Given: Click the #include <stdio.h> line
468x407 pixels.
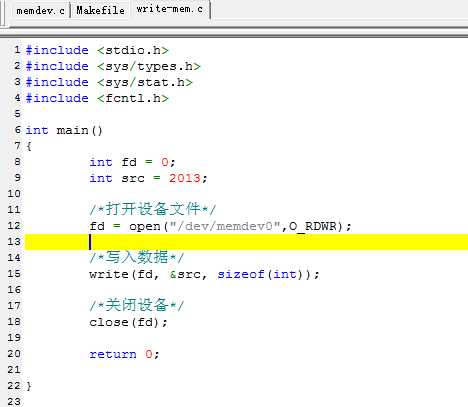Looking at the screenshot, I should tap(97, 50).
